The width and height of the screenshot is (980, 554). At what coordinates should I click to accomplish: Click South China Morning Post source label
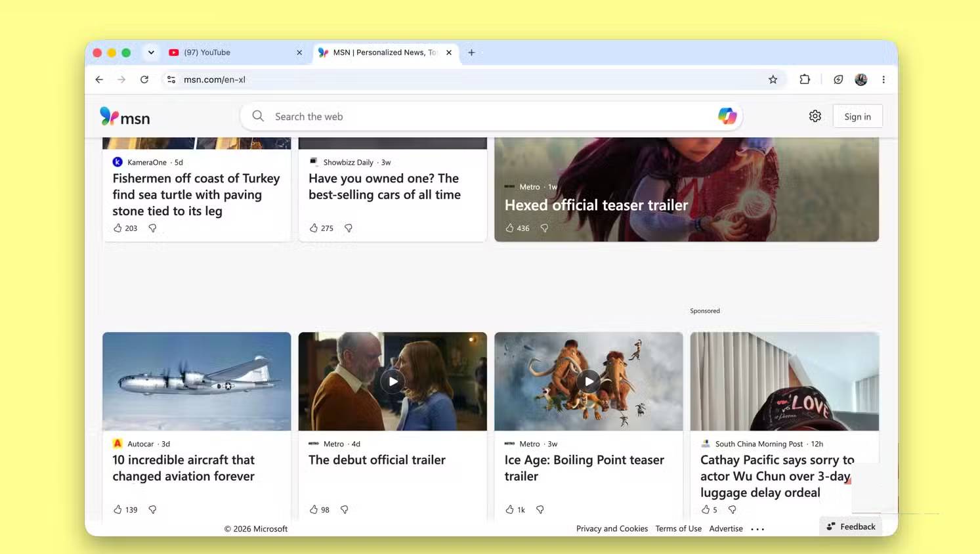pyautogui.click(x=759, y=444)
